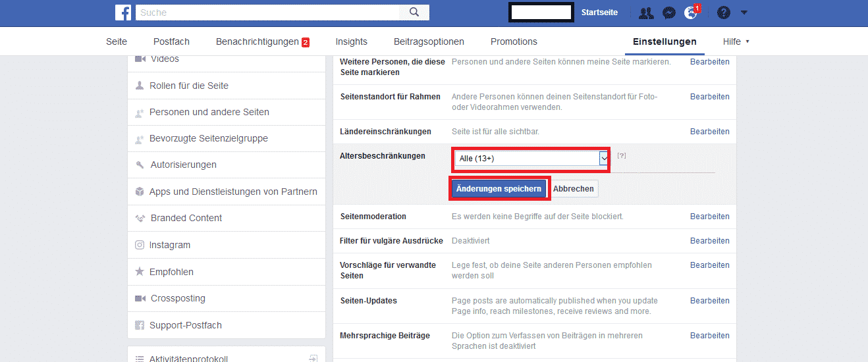868x362 pixels.
Task: Open the Altersbeschränkungen dropdown Alle (13+)
Action: point(531,159)
